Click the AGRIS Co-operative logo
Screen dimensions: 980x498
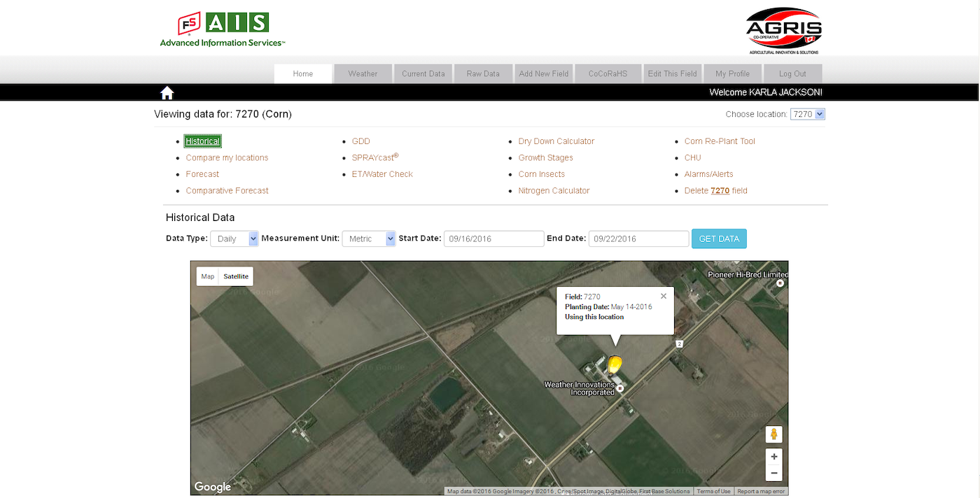tap(783, 31)
